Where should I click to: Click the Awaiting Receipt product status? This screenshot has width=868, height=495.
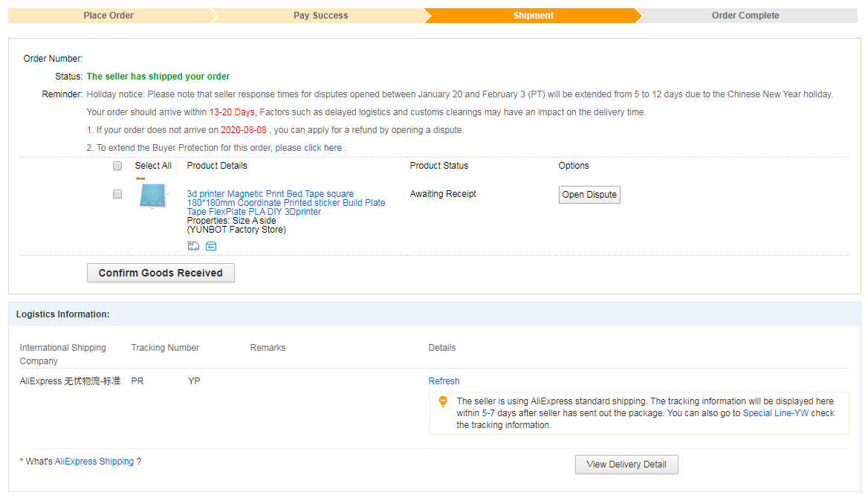click(x=443, y=194)
